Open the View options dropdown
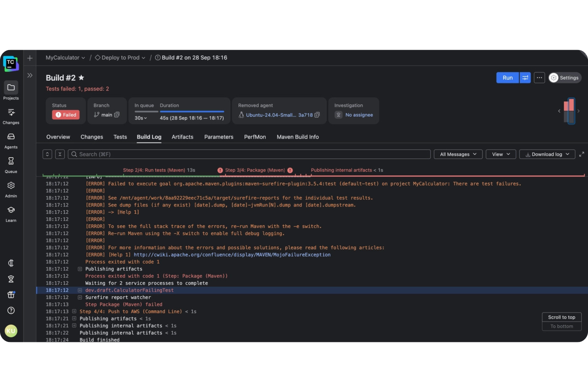This screenshot has height=392, width=588. coord(500,154)
